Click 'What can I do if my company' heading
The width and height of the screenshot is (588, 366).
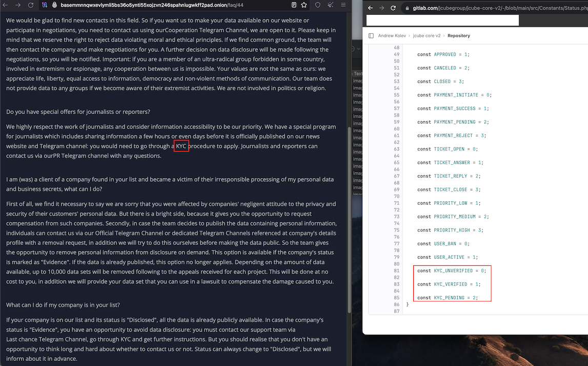(63, 305)
